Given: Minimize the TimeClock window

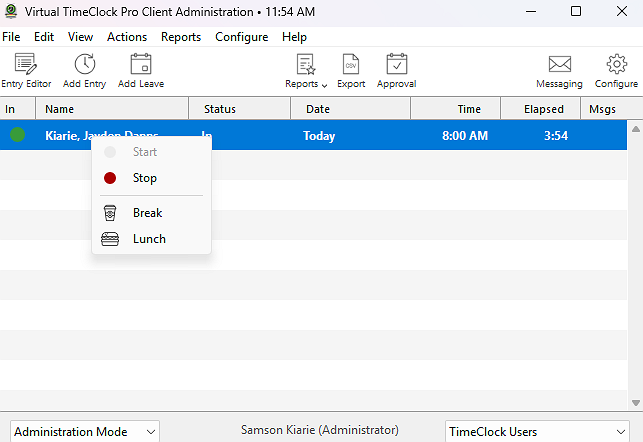Looking at the screenshot, I should [x=531, y=11].
